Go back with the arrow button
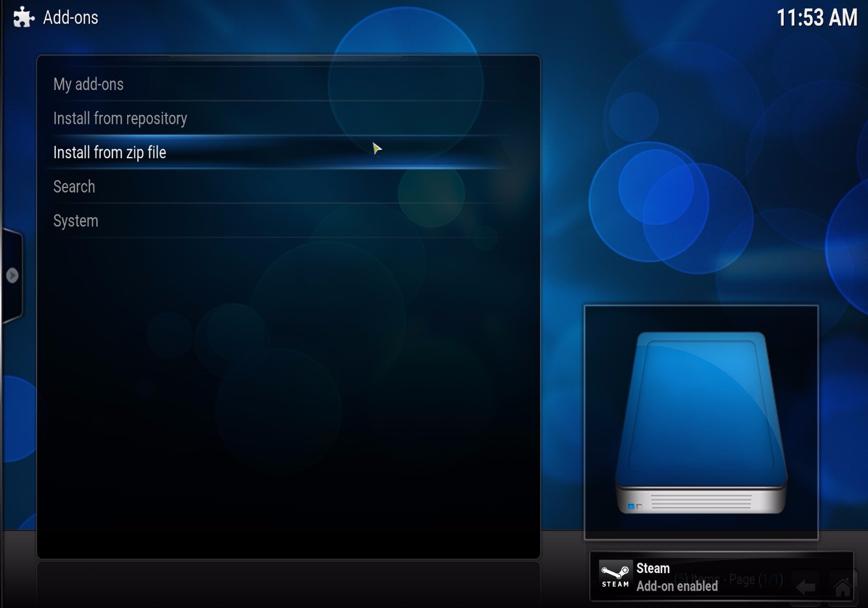This screenshot has width=868, height=608. [x=806, y=588]
